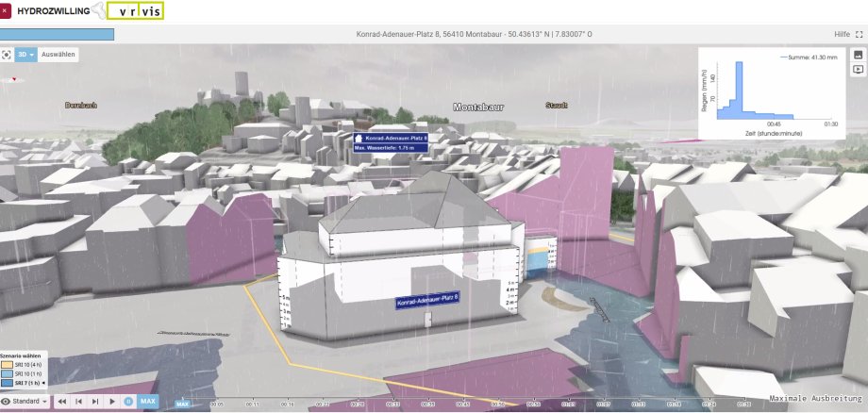The width and height of the screenshot is (868, 413).
Task: Open the Hilfe help link
Action: (x=842, y=34)
